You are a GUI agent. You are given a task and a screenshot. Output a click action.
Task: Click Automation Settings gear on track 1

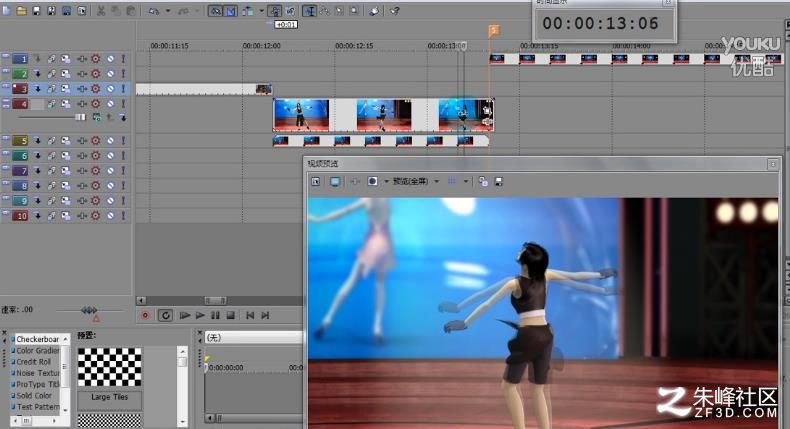95,59
